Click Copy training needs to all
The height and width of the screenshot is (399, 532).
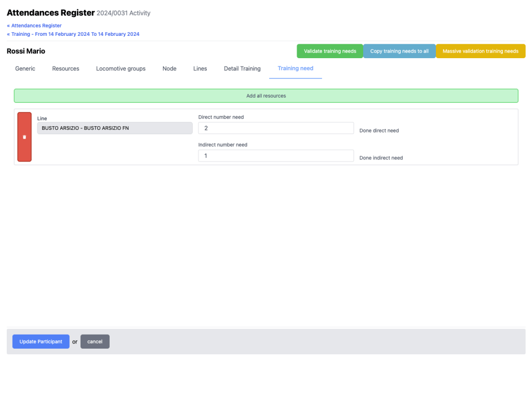point(400,51)
